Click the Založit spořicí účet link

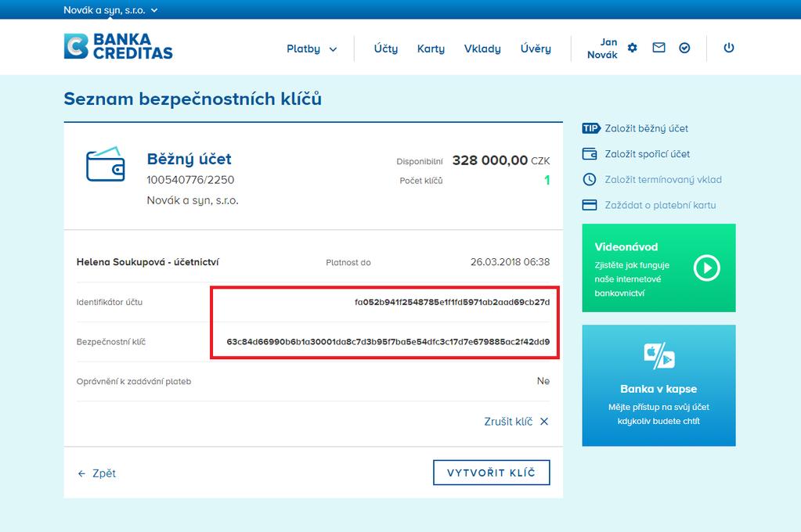[648, 153]
